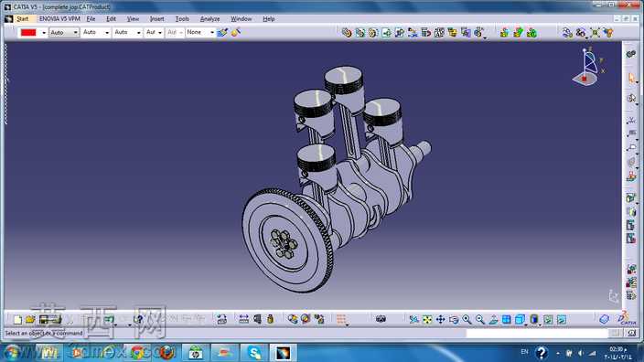This screenshot has height=362, width=644.
Task: Open the transparency Auto dropdown
Action: click(64, 32)
